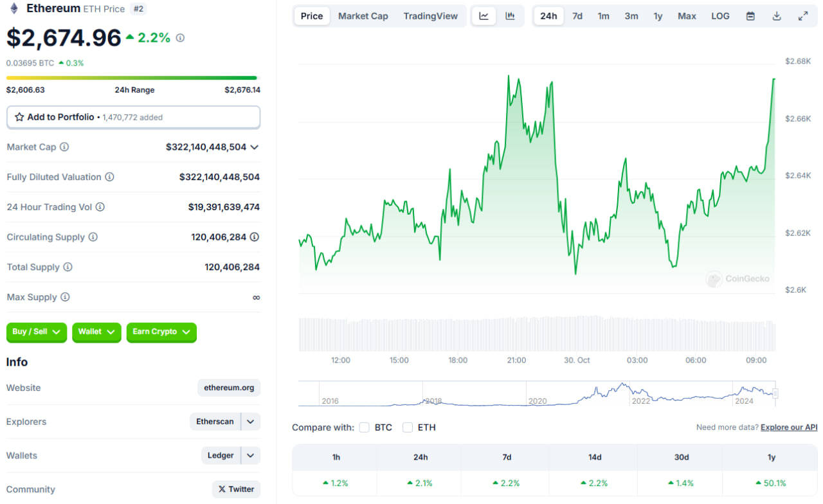Viewport: 823px width, 504px height.
Task: Switch to candlestick chart view icon
Action: (x=510, y=16)
